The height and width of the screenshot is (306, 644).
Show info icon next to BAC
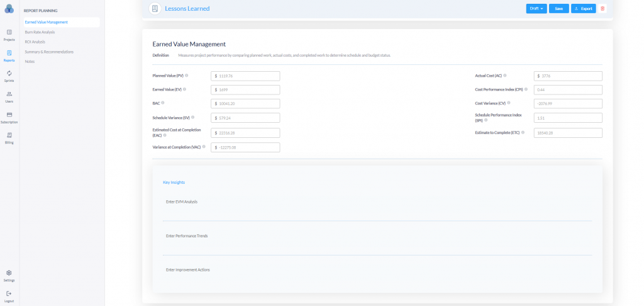[163, 103]
